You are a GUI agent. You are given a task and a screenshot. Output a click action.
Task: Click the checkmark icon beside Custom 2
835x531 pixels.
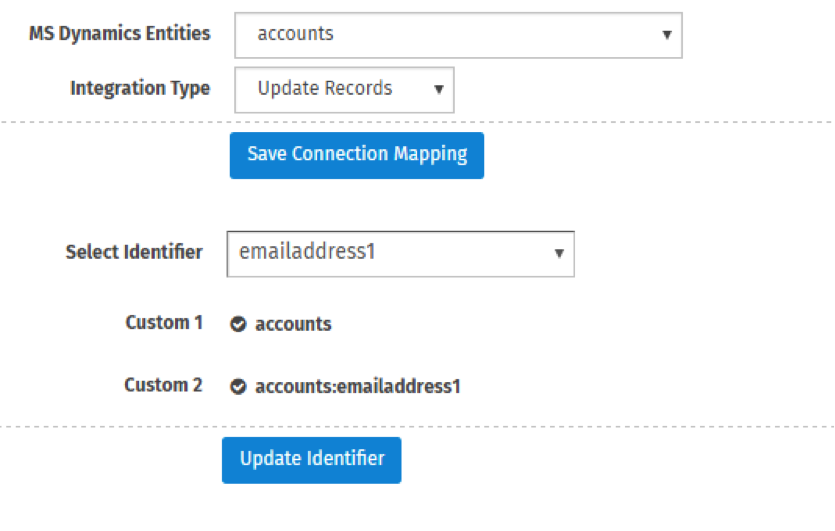(x=238, y=386)
